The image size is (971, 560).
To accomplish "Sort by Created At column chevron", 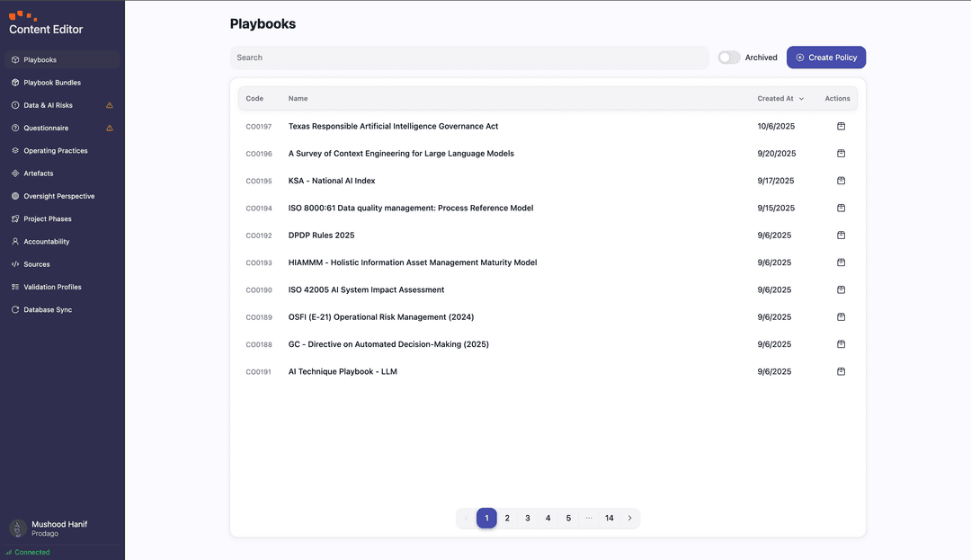I will 801,99.
